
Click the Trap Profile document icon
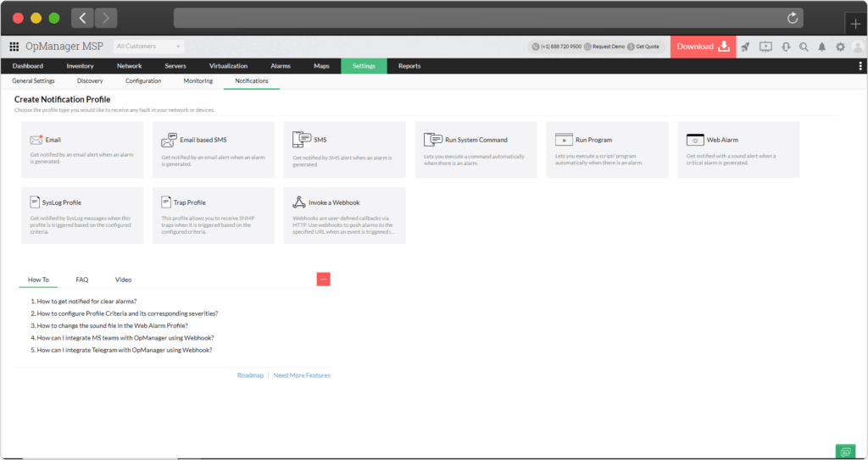pos(166,202)
